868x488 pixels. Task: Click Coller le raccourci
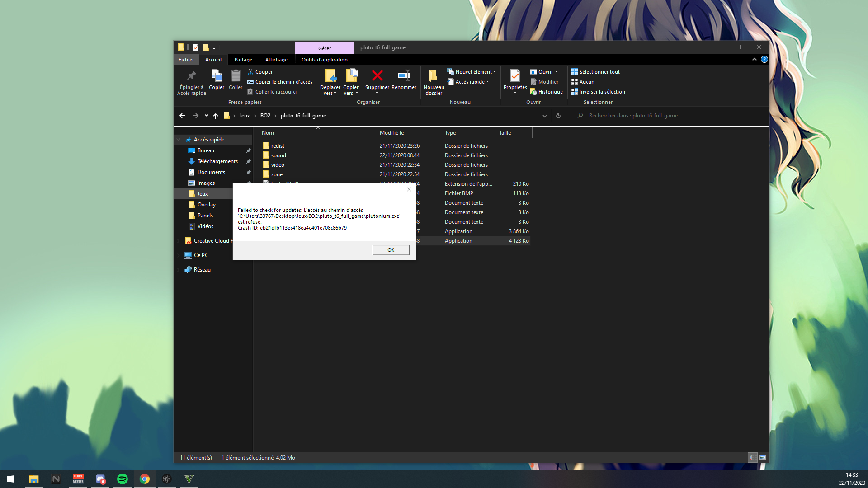tap(272, 92)
